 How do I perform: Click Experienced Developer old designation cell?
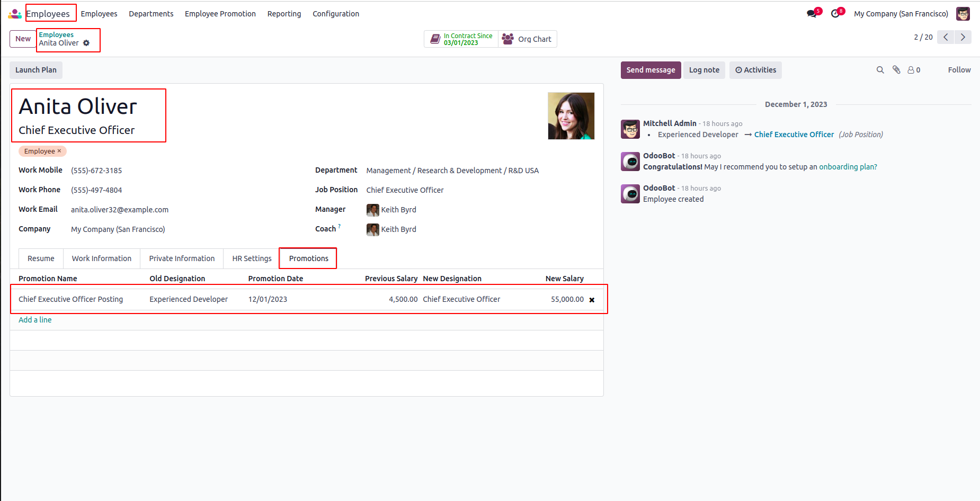click(x=189, y=299)
